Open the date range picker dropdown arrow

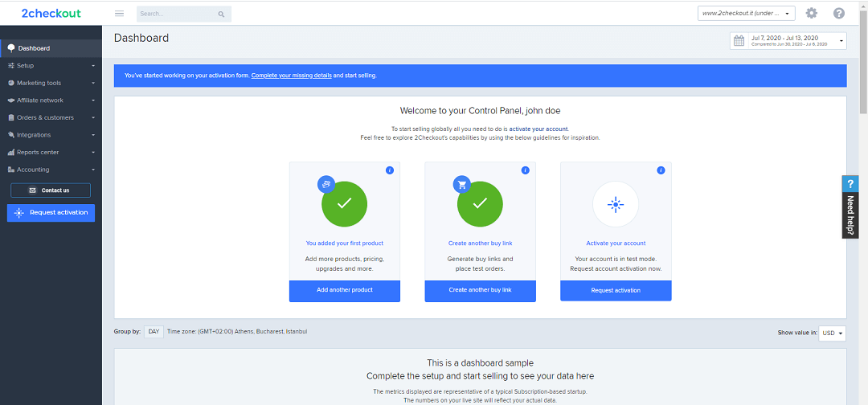841,41
